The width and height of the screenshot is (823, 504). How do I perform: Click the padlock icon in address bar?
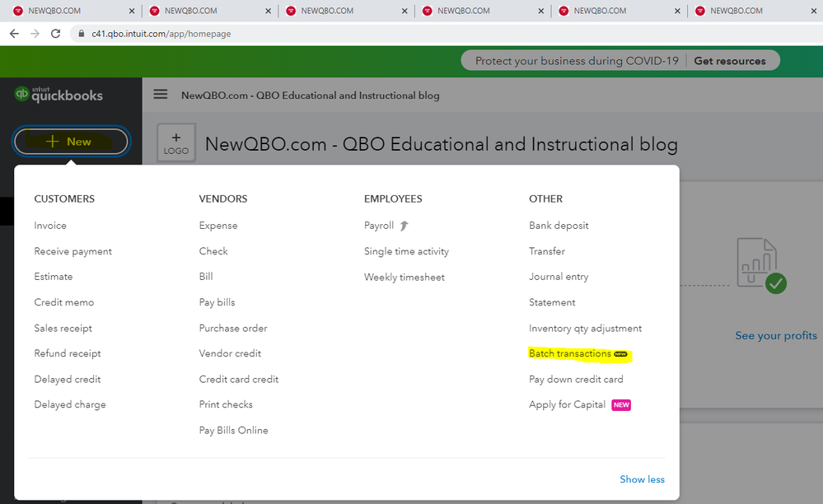tap(81, 34)
